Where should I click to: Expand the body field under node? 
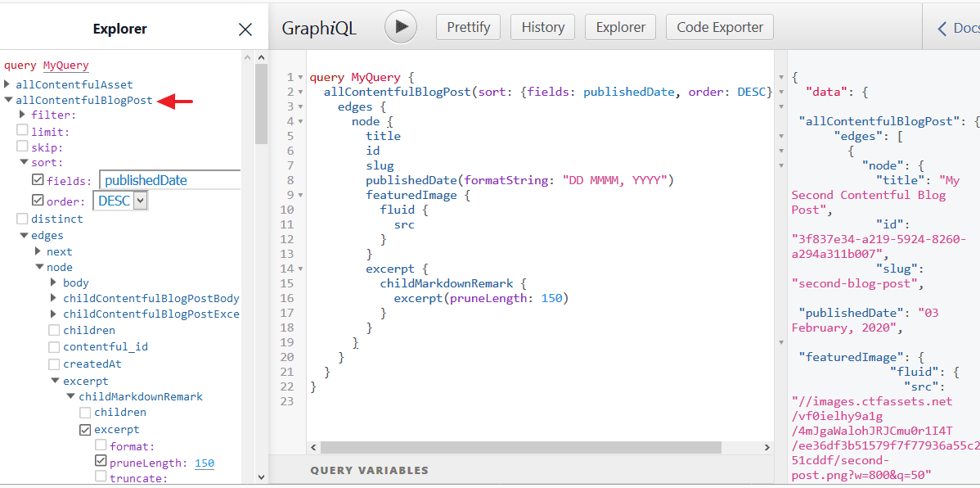pyautogui.click(x=53, y=282)
